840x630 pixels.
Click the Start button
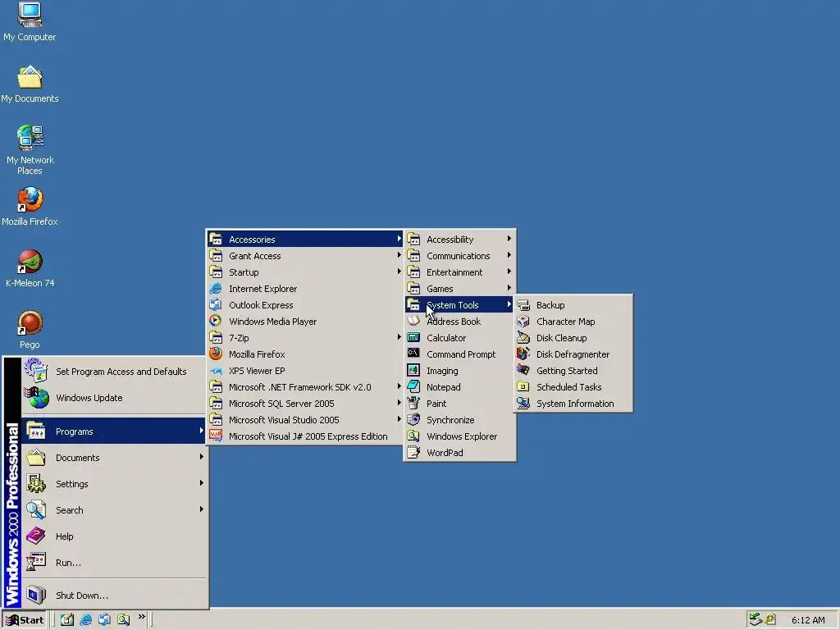click(25, 620)
